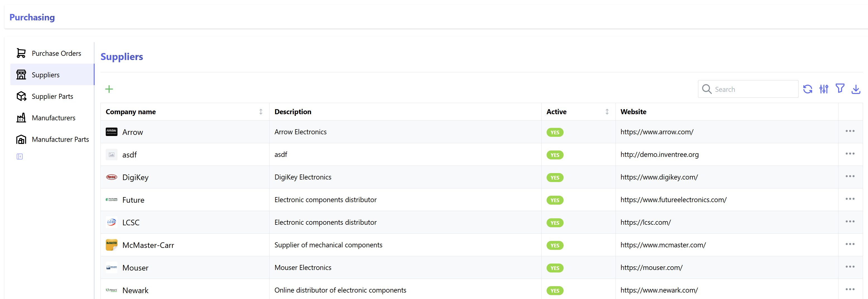Image resolution: width=868 pixels, height=299 pixels.
Task: Switch to the Manufacturers tab
Action: click(x=53, y=118)
